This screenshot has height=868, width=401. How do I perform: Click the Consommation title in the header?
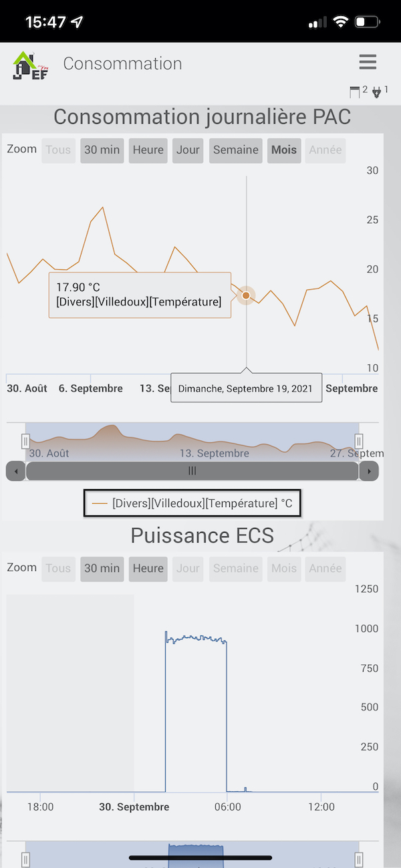pyautogui.click(x=122, y=63)
